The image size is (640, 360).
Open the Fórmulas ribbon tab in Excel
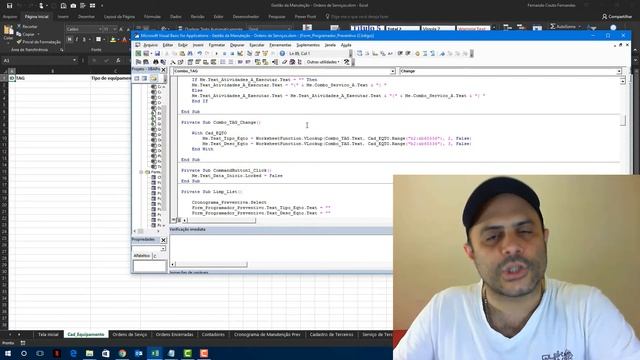coord(152,17)
